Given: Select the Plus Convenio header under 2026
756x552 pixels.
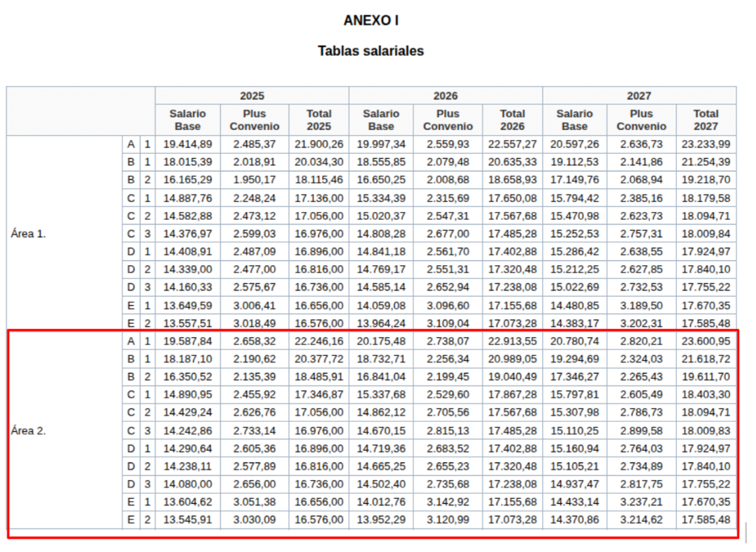Looking at the screenshot, I should click(448, 120).
